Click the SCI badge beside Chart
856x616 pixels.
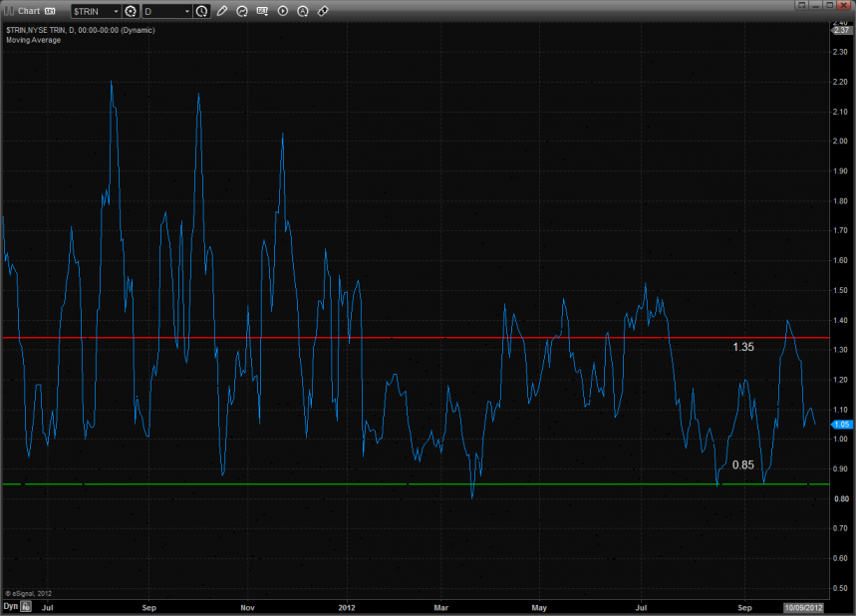pos(48,11)
